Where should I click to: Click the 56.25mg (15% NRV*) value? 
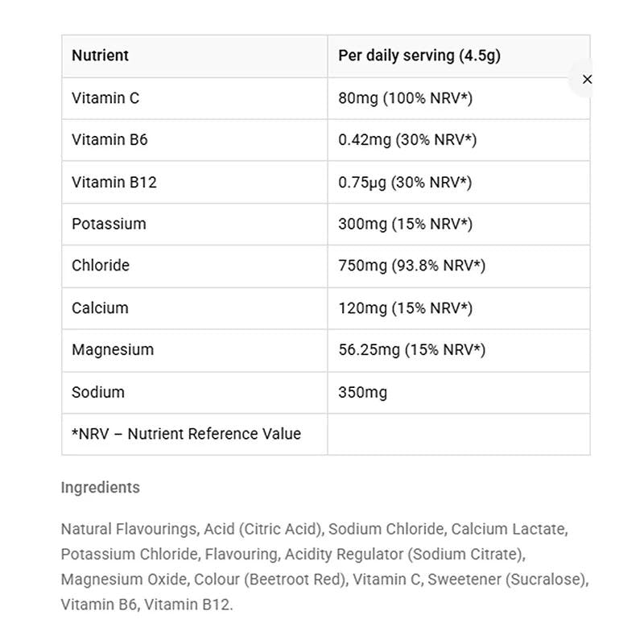(412, 350)
